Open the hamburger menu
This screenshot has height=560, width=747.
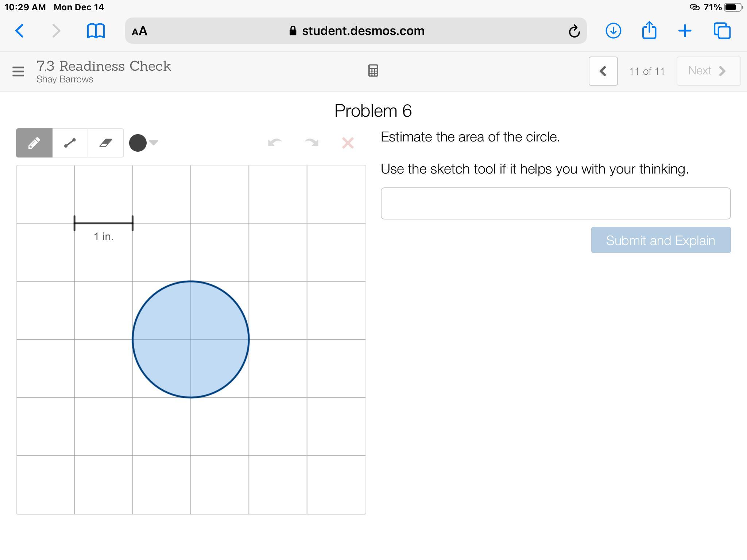(x=18, y=71)
